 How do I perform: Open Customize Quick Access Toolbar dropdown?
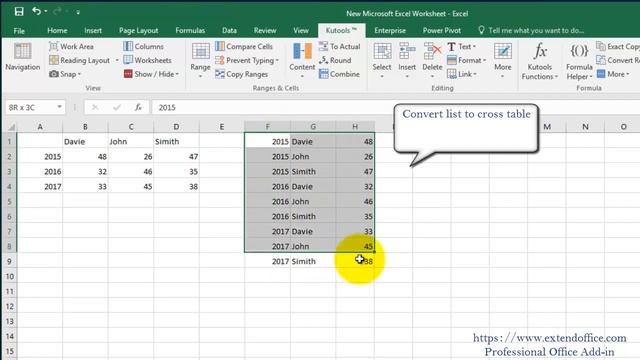coord(78,12)
